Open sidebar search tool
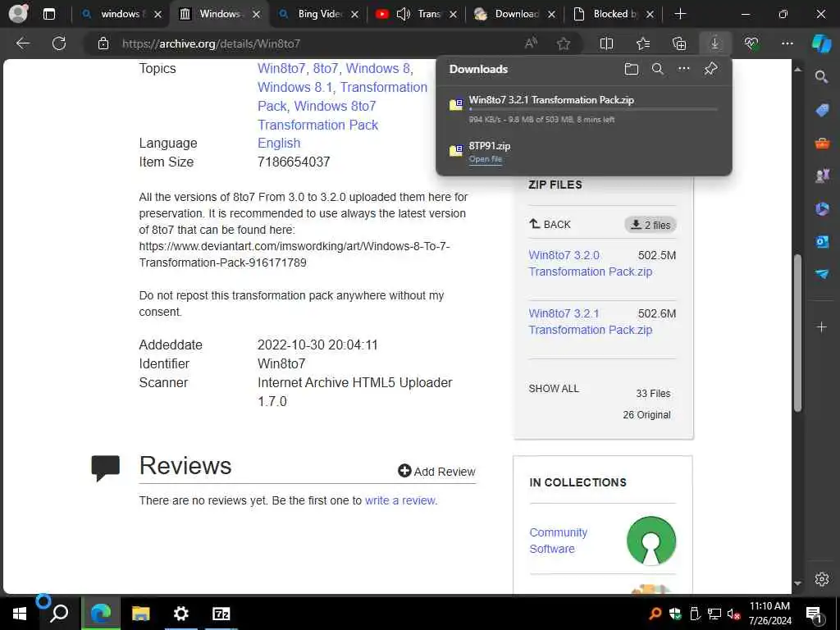The height and width of the screenshot is (630, 840). 821,77
